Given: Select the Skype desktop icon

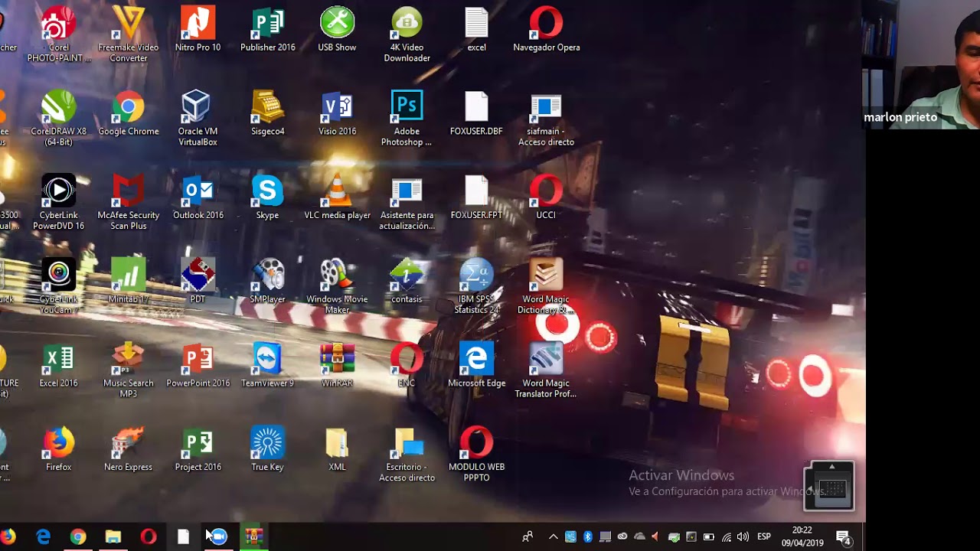Looking at the screenshot, I should [267, 197].
